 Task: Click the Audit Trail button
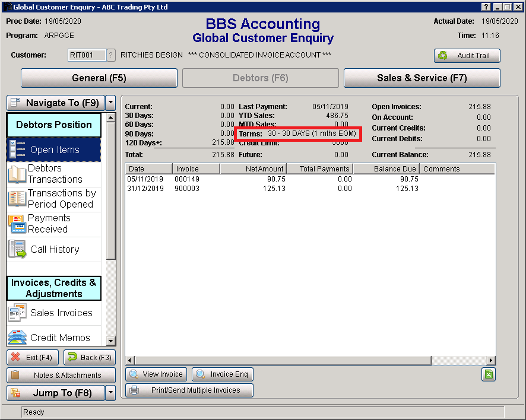(467, 56)
